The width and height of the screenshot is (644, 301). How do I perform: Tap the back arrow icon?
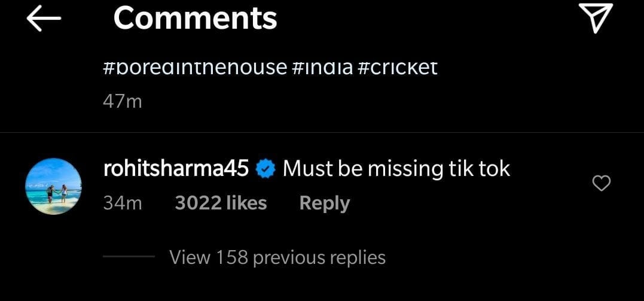pyautogui.click(x=44, y=19)
